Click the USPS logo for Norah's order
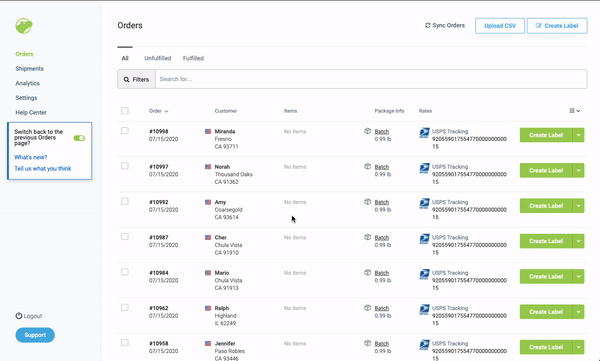 424,168
